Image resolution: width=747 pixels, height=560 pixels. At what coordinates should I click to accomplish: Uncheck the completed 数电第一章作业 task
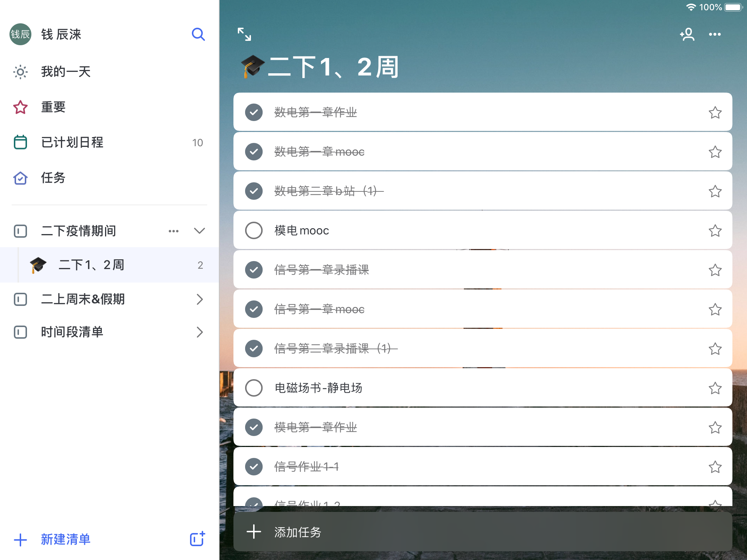point(254,112)
